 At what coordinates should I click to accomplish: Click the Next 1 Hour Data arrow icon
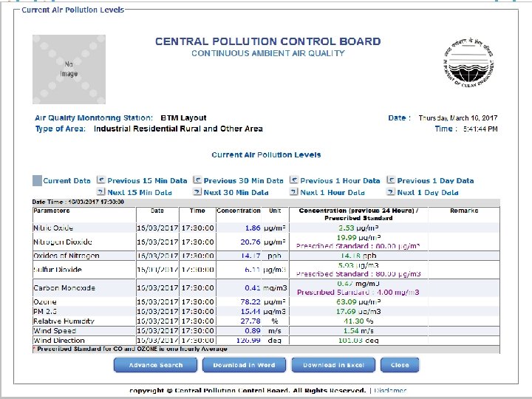(x=293, y=191)
